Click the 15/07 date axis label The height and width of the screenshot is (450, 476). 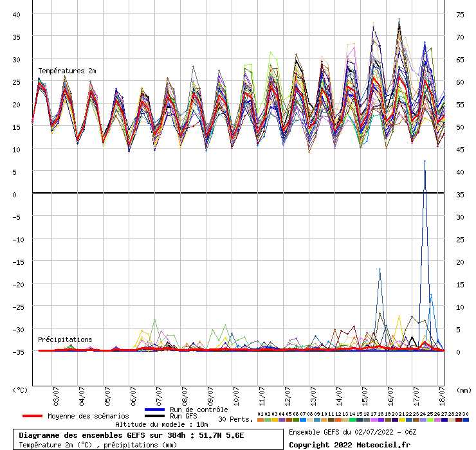tap(365, 396)
